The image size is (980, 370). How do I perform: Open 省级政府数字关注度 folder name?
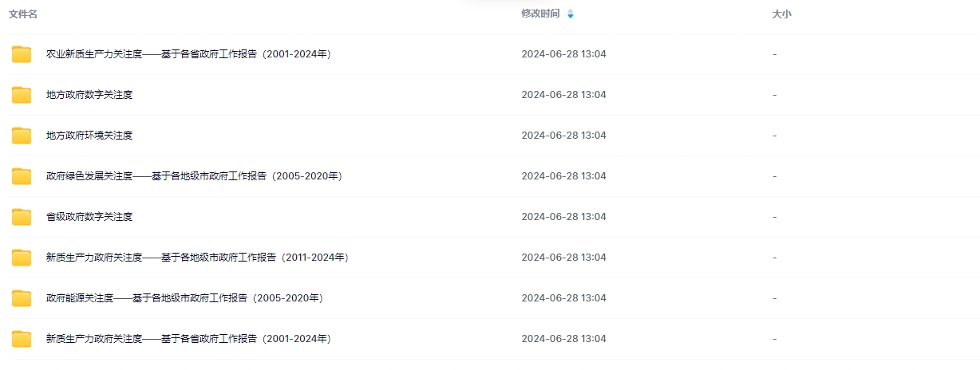point(89,217)
